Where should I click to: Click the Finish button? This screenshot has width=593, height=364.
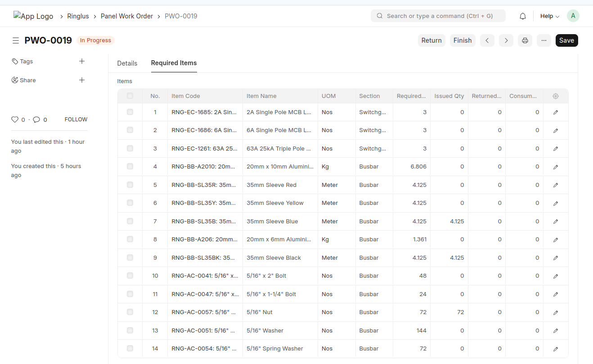tap(462, 40)
